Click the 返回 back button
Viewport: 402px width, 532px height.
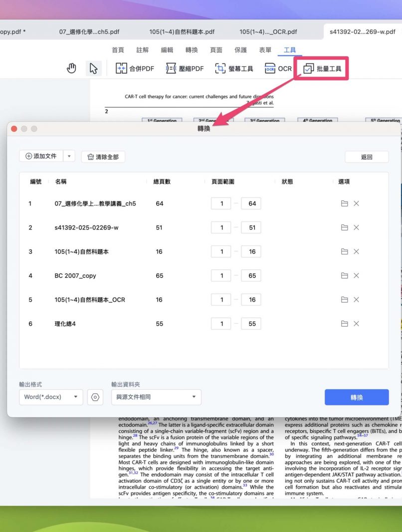(367, 157)
